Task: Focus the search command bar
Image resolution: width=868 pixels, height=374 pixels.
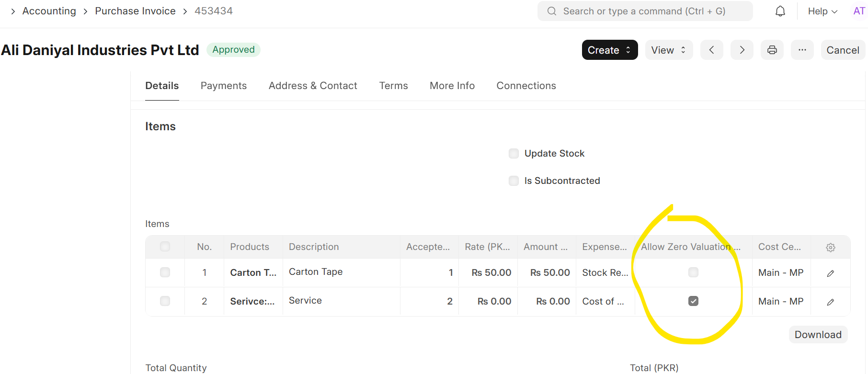Action: tap(645, 11)
